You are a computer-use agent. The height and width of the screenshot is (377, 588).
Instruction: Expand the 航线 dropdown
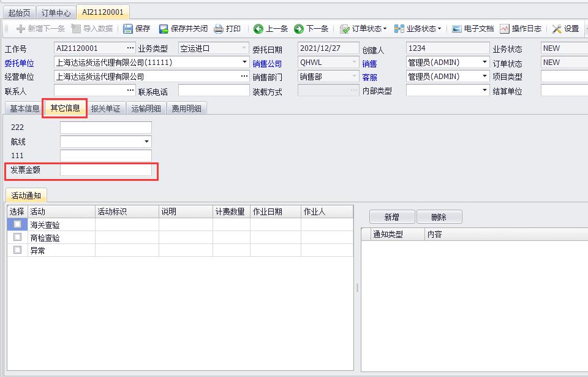[x=146, y=142]
